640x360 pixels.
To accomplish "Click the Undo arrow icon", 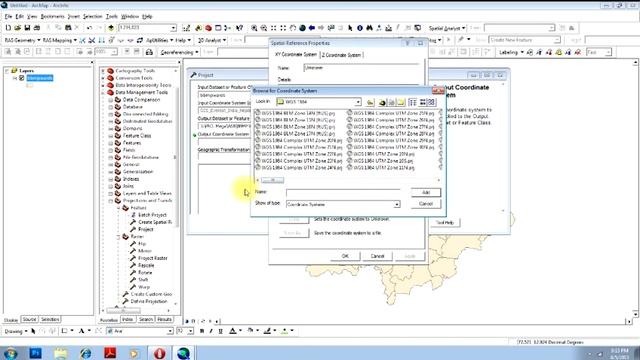I will (89, 28).
